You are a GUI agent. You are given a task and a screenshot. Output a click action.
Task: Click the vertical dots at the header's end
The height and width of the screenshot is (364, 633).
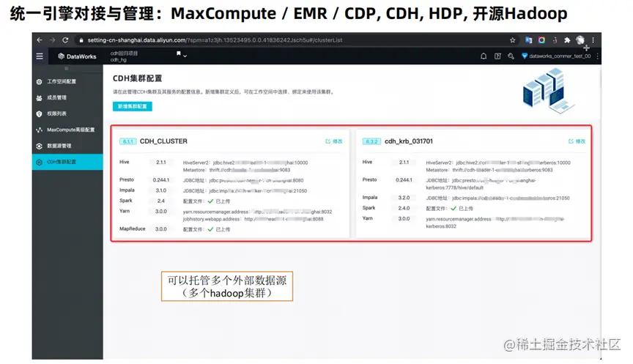pyautogui.click(x=598, y=56)
